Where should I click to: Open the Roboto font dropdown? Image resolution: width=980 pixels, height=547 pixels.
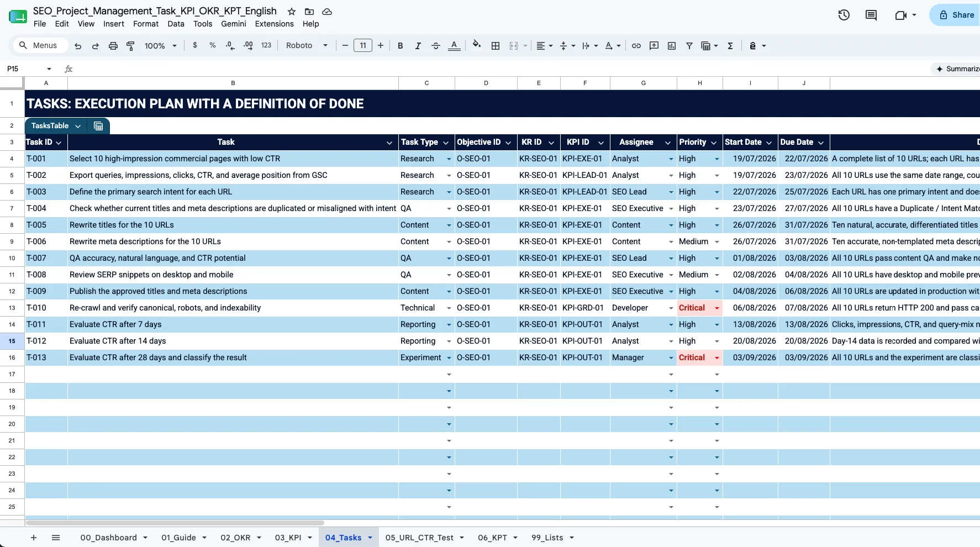pyautogui.click(x=307, y=46)
